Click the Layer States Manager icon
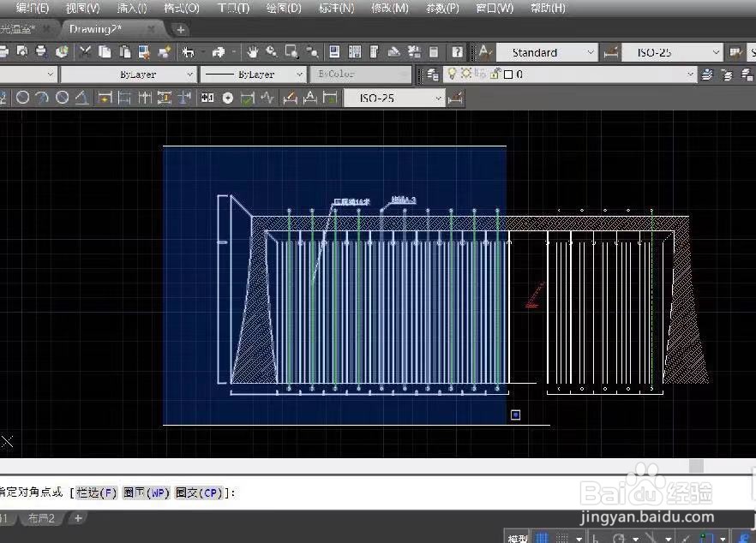 (x=747, y=75)
